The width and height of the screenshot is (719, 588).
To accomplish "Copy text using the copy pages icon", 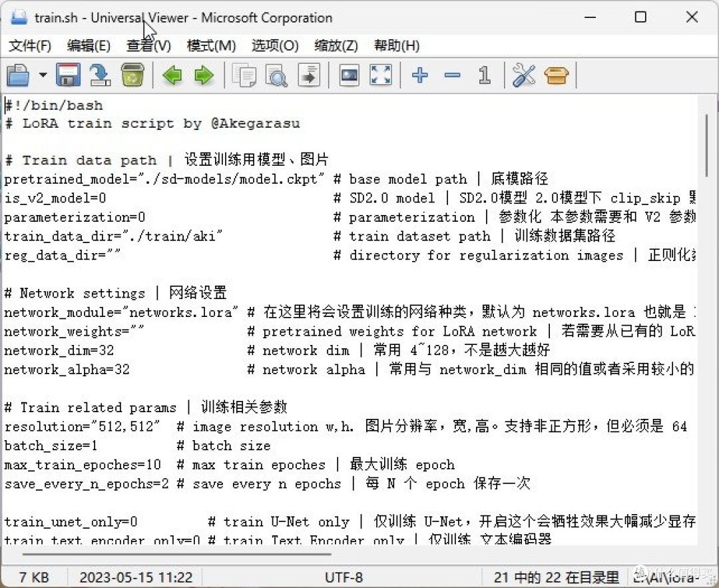I will click(244, 75).
